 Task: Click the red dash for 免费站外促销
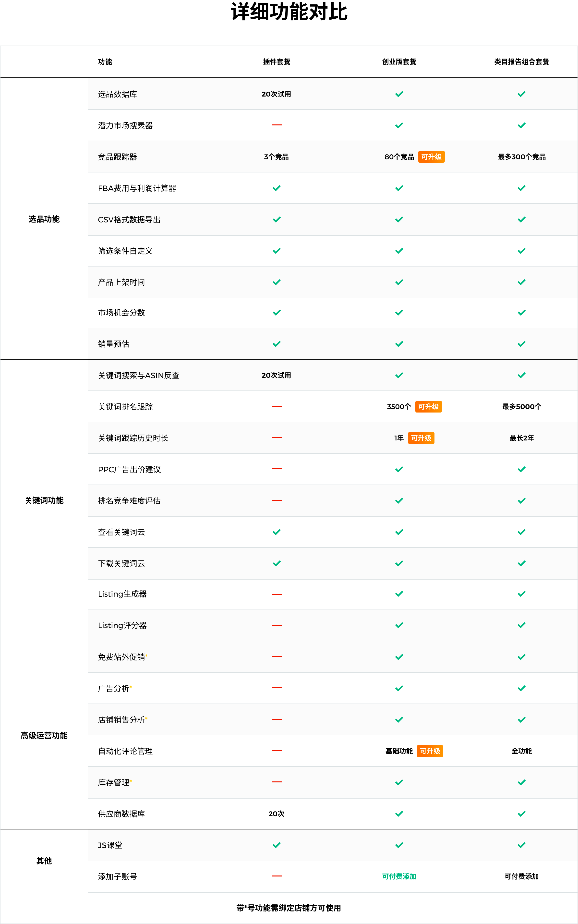(276, 657)
